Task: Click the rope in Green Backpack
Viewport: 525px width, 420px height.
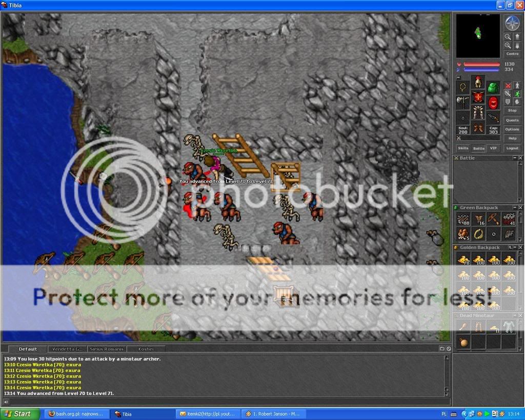Action: coord(479,234)
